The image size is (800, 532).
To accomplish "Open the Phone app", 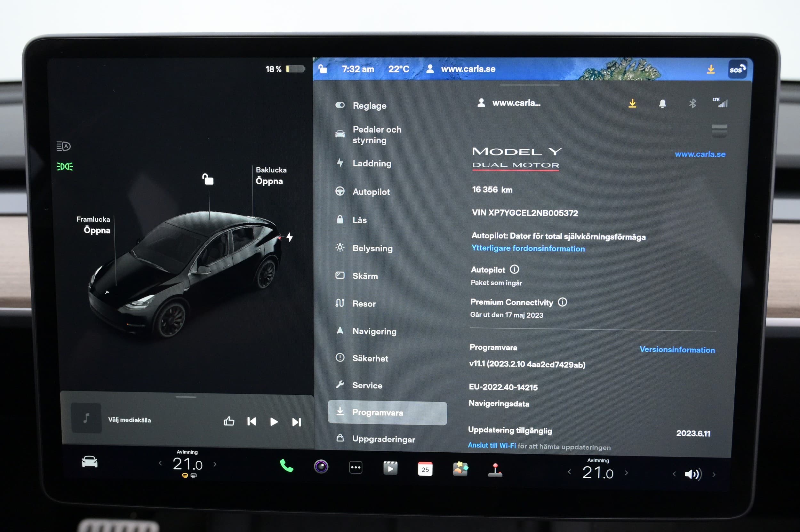I will 286,465.
